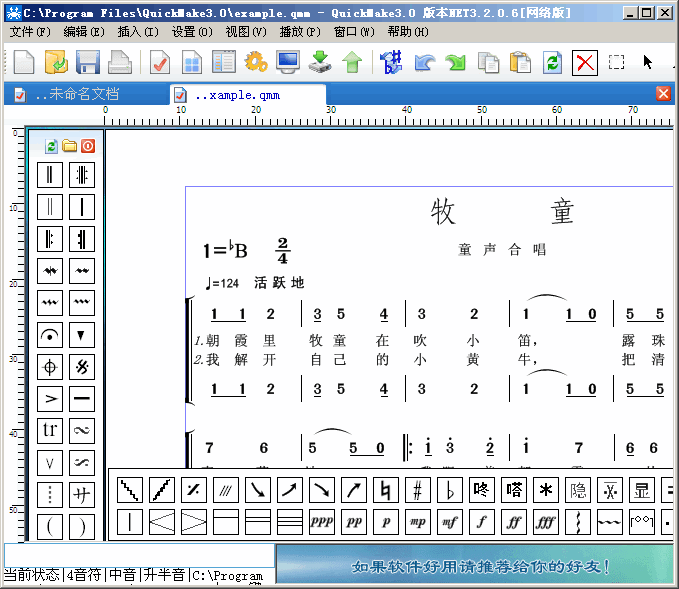Click the 如果软件好用请推荐给你的好友 banner
This screenshot has width=679, height=589.
click(480, 567)
